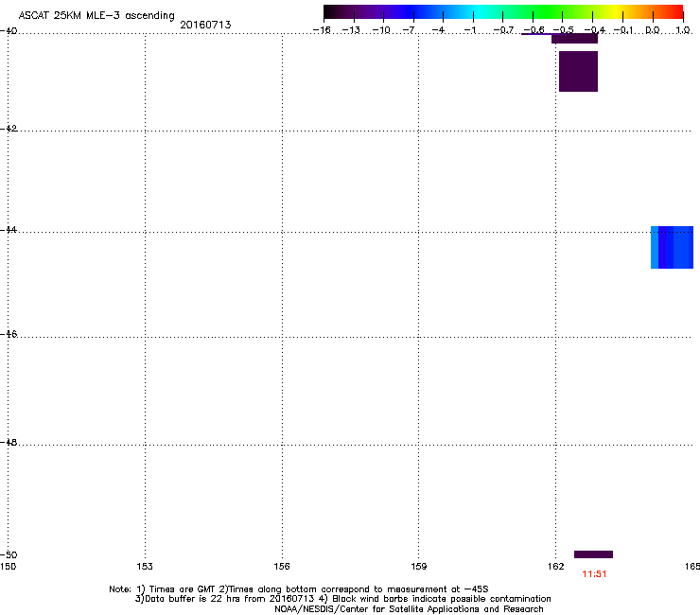
Task: Click the longitude label 156
Action: pos(282,567)
